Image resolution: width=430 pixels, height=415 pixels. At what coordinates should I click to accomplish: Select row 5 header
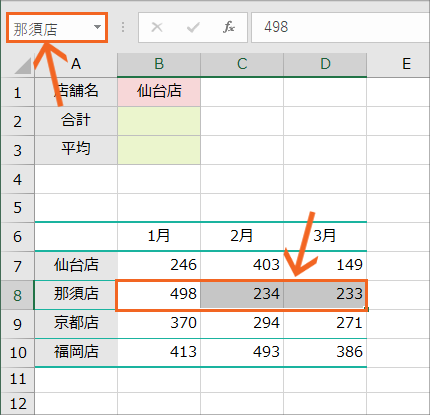coord(18,208)
